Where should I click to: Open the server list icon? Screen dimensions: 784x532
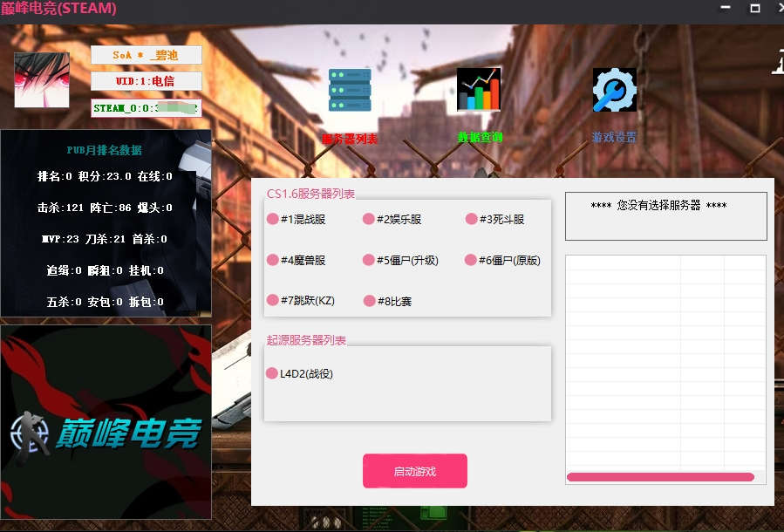(350, 90)
